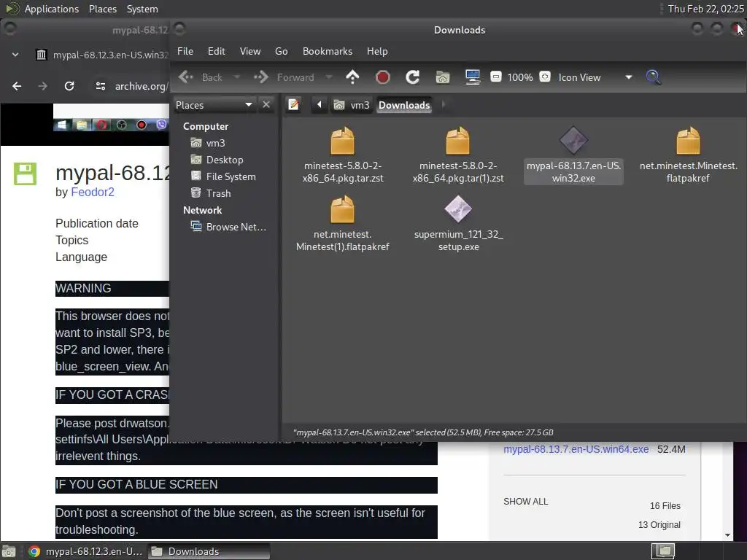The width and height of the screenshot is (747, 560).
Task: Open the File menu
Action: click(x=185, y=51)
